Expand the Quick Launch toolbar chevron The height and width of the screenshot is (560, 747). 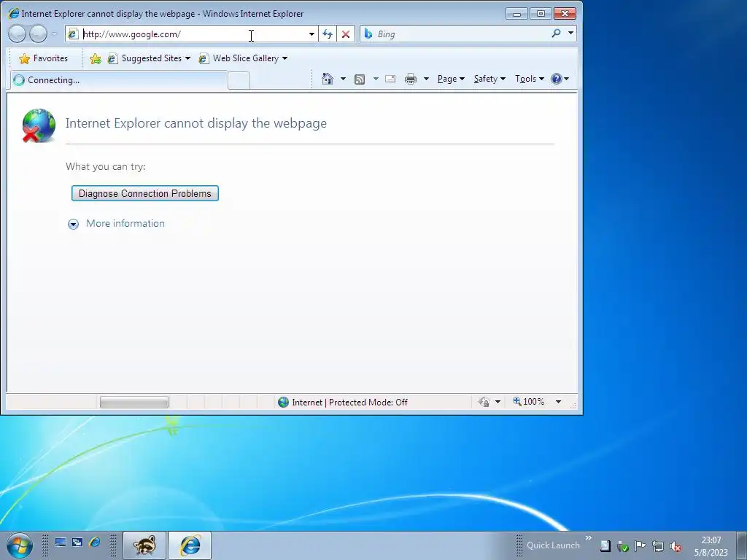click(589, 538)
